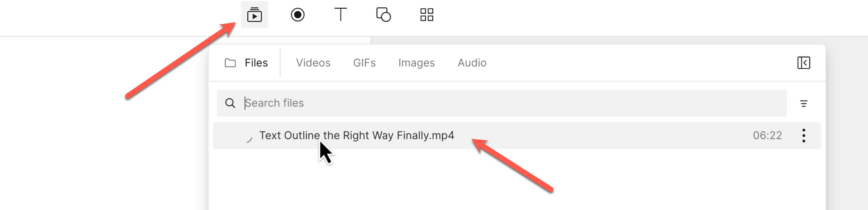The image size is (868, 210).
Task: Open the media library panel icon
Action: 254,15
